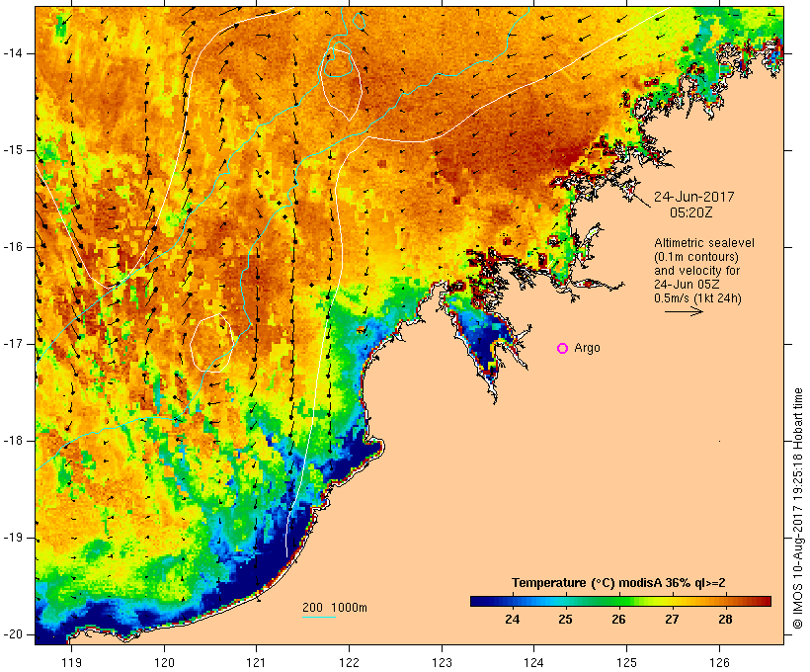The image size is (810, 672).
Task: Click '(0.1m contours)' legend line
Action: pyautogui.click(x=696, y=257)
